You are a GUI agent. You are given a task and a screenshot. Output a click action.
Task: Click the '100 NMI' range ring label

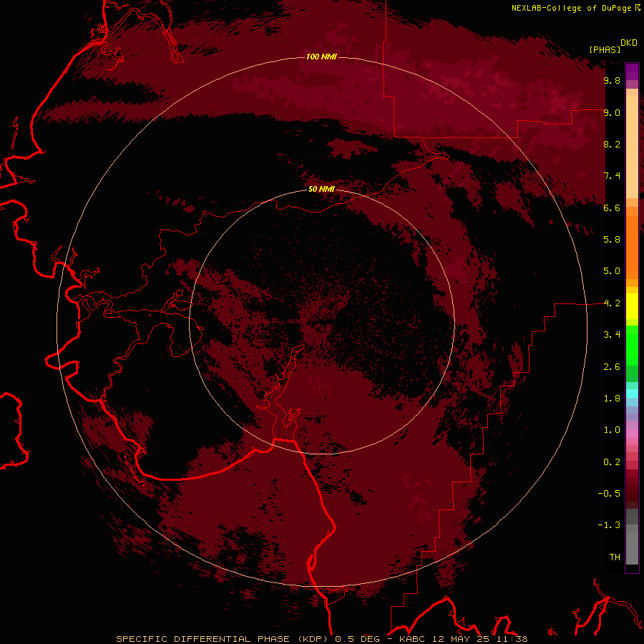tap(321, 57)
